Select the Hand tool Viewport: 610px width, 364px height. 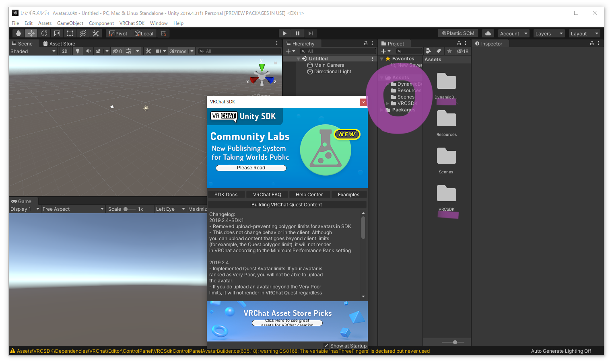[19, 33]
